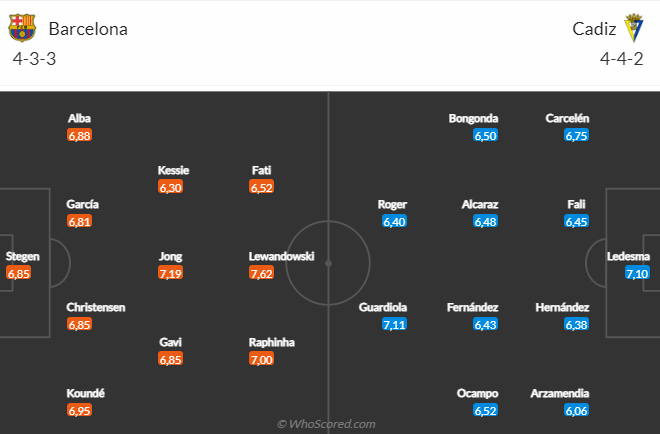The image size is (660, 434).
Task: Click the Cadiz club crest icon
Action: pyautogui.click(x=633, y=28)
